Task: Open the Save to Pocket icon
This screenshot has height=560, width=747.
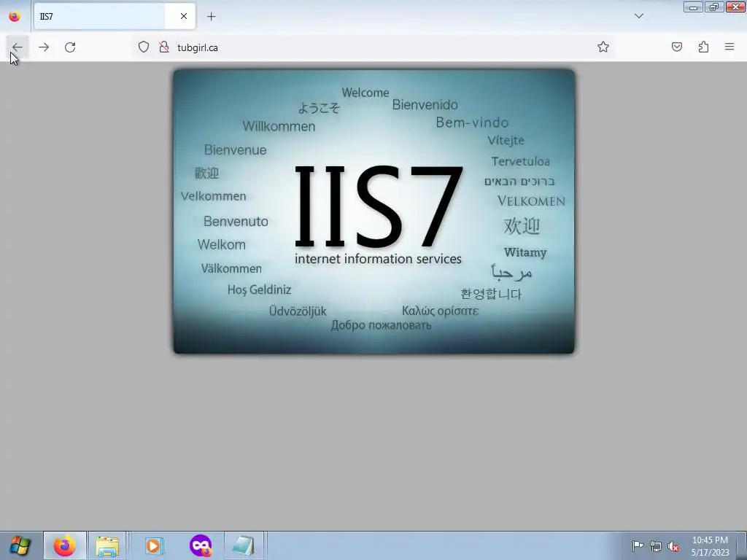Action: [x=677, y=47]
